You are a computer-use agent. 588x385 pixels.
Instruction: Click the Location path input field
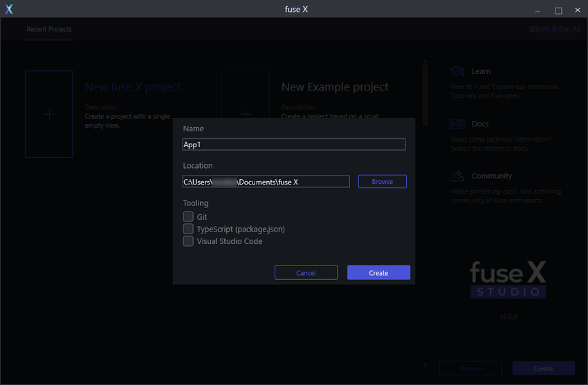click(266, 182)
